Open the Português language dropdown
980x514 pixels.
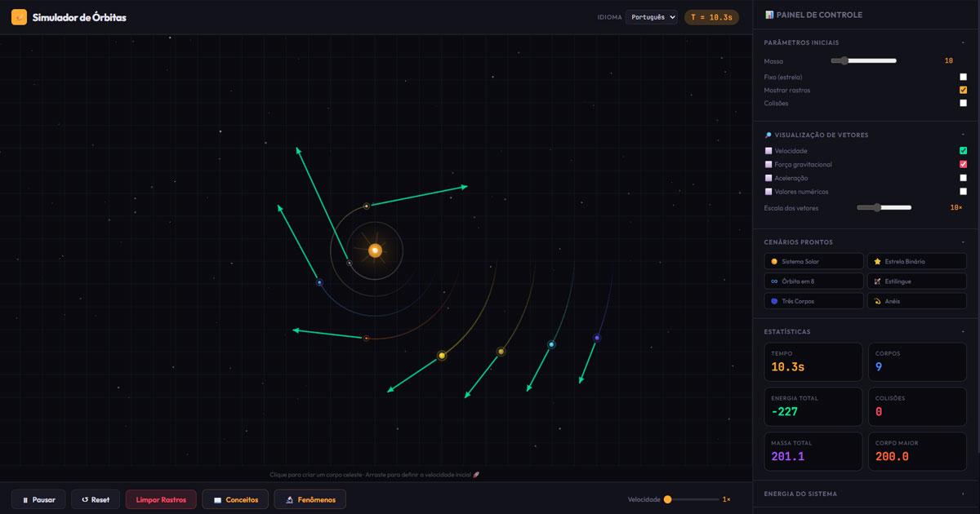(x=651, y=16)
